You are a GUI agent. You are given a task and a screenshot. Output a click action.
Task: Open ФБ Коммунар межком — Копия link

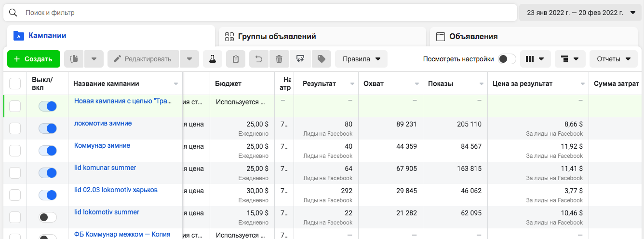(122, 234)
